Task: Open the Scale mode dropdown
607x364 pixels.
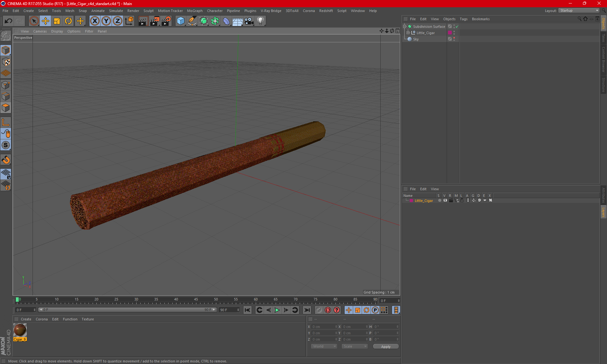Action: click(x=355, y=346)
